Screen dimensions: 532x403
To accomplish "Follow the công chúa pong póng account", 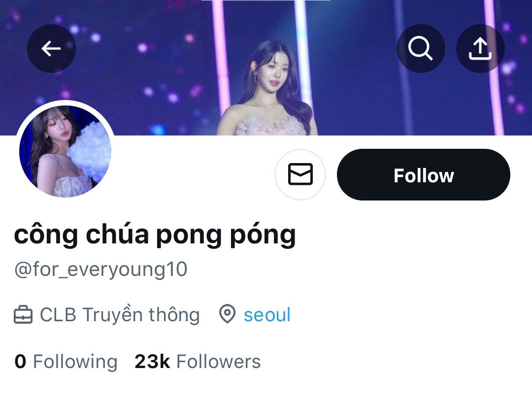I will click(424, 174).
